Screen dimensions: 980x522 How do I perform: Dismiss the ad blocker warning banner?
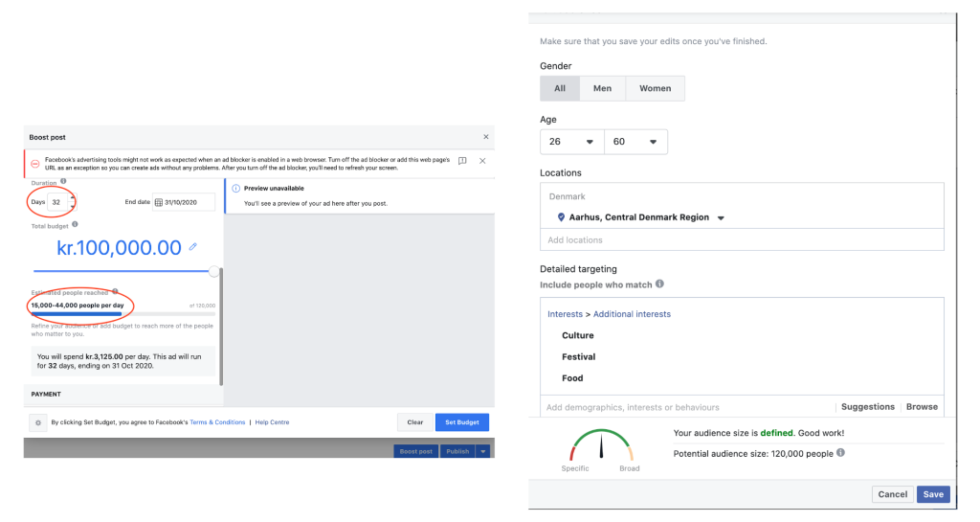click(482, 161)
